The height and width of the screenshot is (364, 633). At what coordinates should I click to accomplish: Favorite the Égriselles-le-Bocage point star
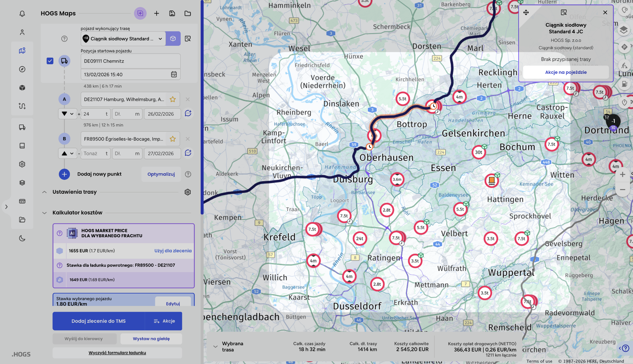click(x=172, y=139)
